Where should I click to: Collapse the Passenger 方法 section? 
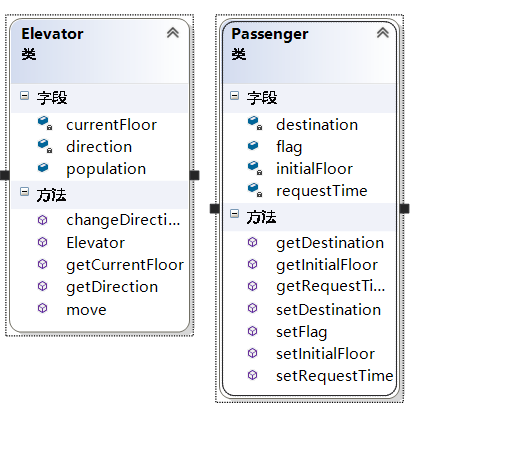click(x=234, y=214)
